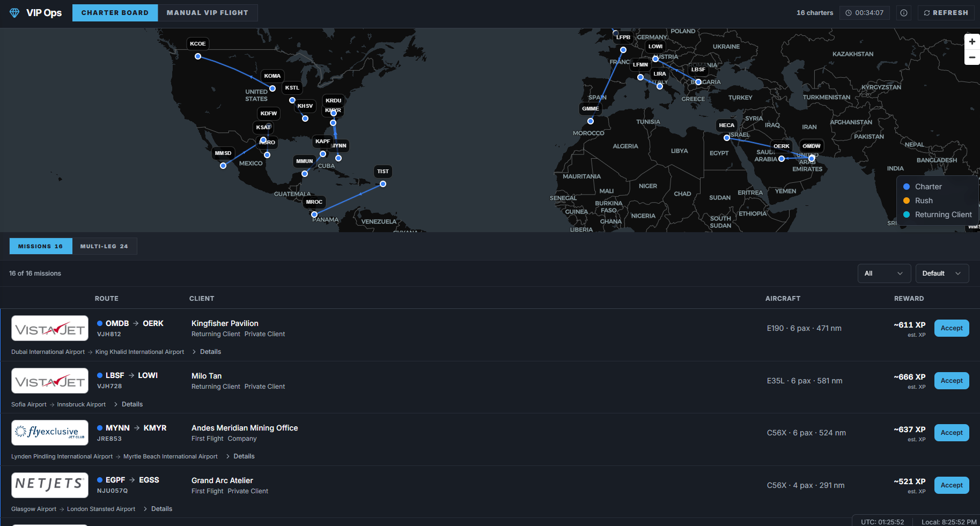Click the Myrtle Beach International Airport label

click(171, 456)
